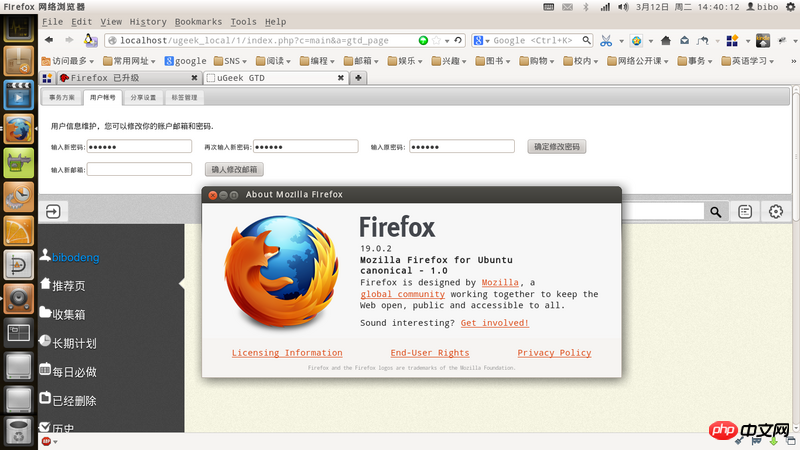Click the 输入新邮箱 input field
Image resolution: width=800 pixels, height=450 pixels.
[x=139, y=169]
